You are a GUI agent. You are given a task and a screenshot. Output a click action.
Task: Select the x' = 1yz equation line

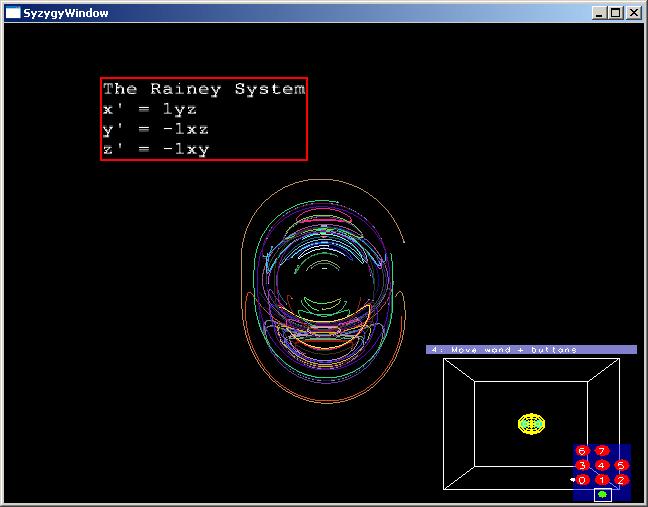click(x=156, y=109)
